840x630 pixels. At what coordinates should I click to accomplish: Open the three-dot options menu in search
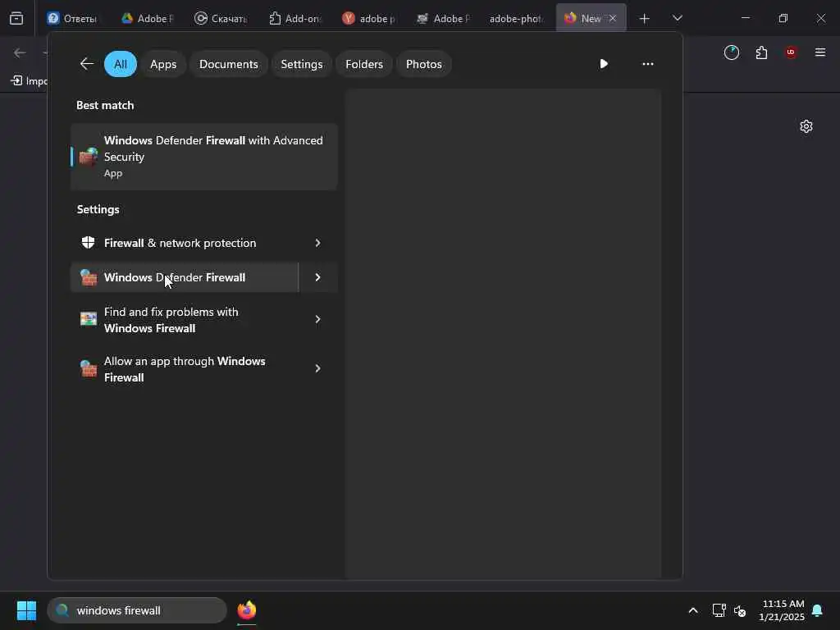[x=648, y=64]
